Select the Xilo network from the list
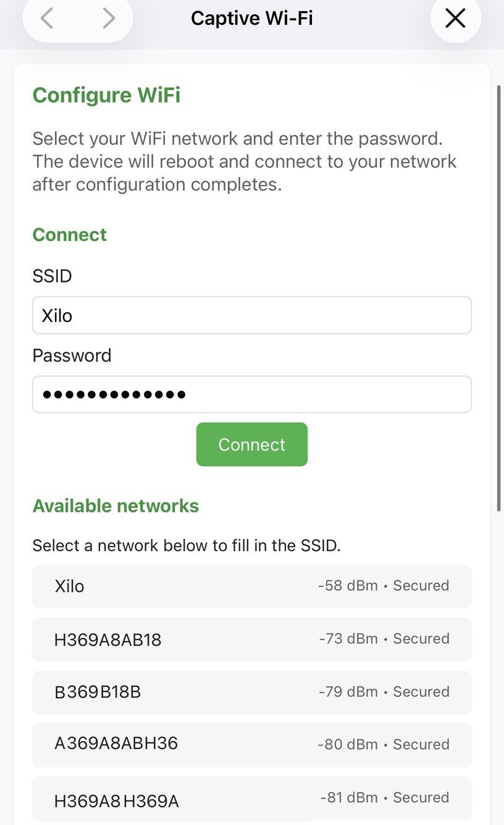 coord(252,586)
